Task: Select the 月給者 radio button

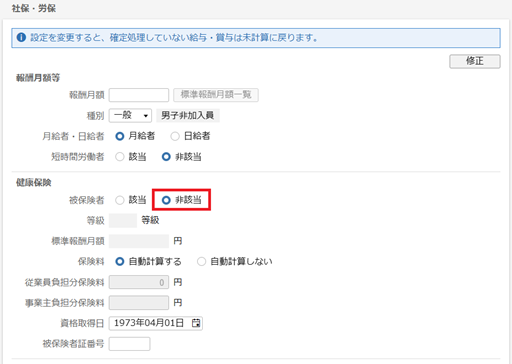Action: click(x=120, y=136)
